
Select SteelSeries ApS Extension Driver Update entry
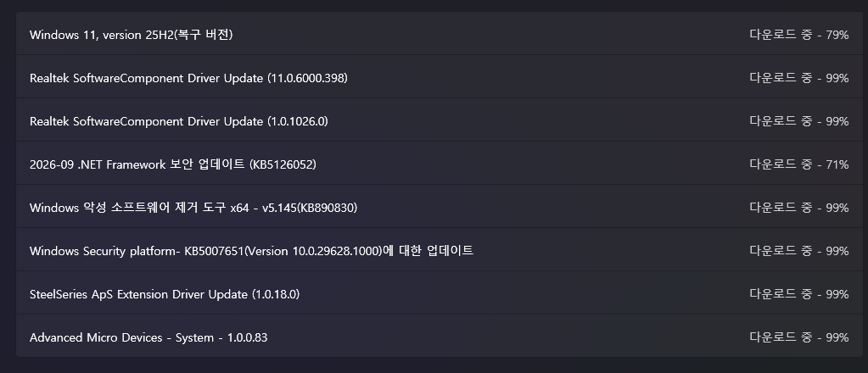(439, 294)
